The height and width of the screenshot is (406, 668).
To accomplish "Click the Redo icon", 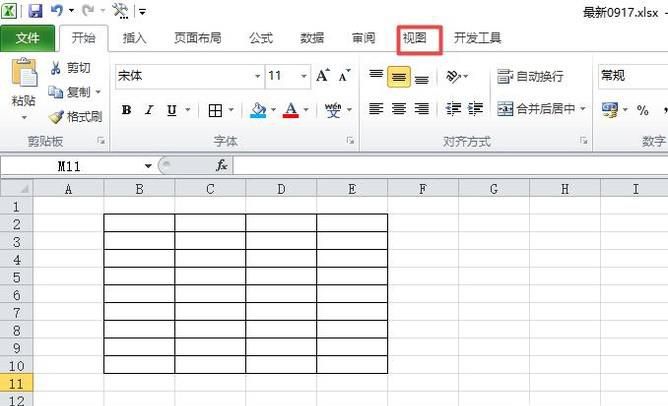I will (88, 10).
